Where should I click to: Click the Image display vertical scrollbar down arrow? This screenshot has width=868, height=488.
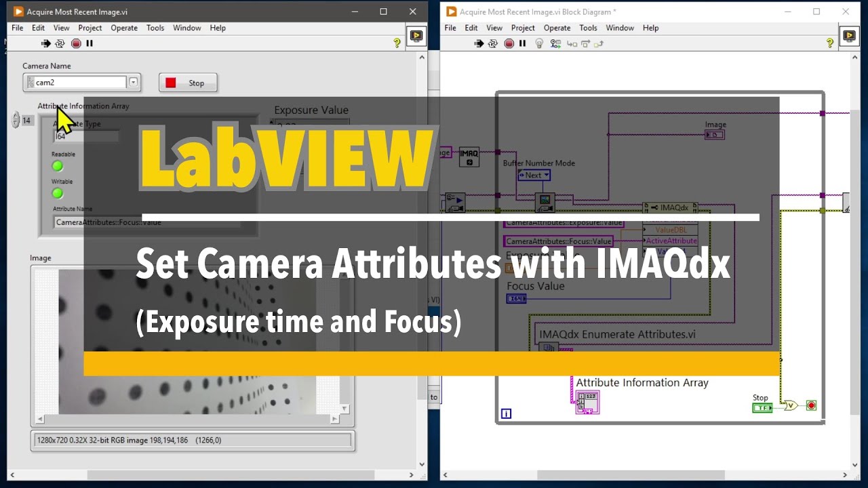tap(345, 409)
